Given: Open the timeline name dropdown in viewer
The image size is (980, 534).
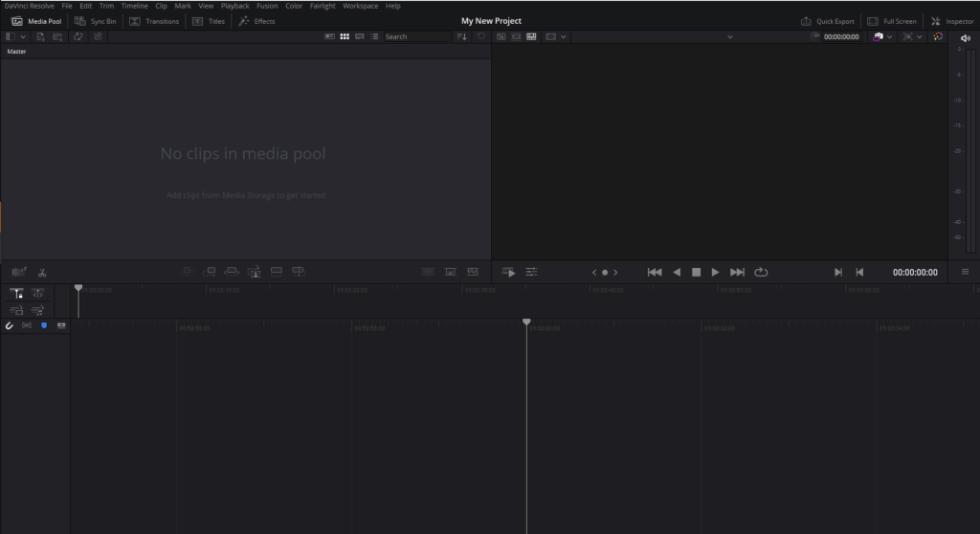Looking at the screenshot, I should coord(729,37).
